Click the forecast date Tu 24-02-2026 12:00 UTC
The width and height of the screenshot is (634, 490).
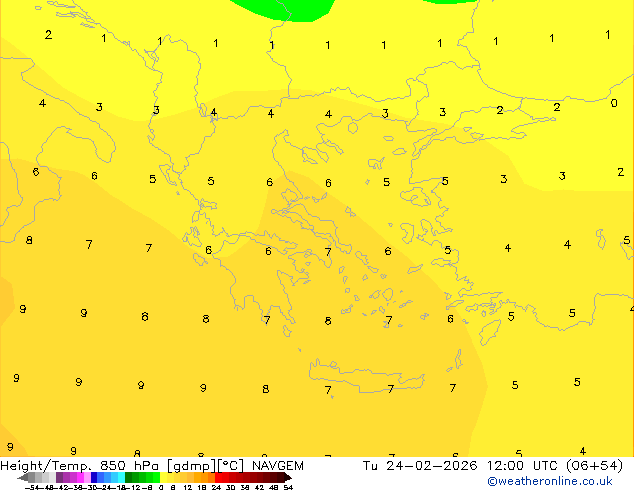tap(462, 466)
